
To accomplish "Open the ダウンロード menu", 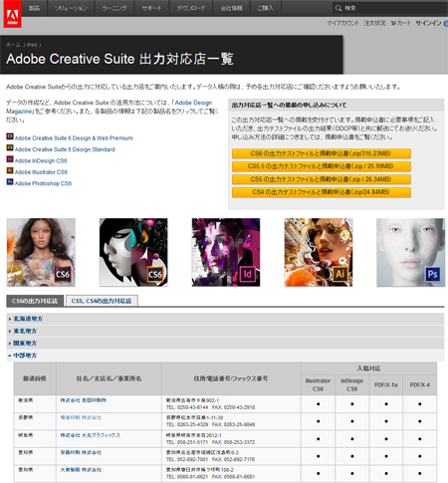I will tap(191, 8).
